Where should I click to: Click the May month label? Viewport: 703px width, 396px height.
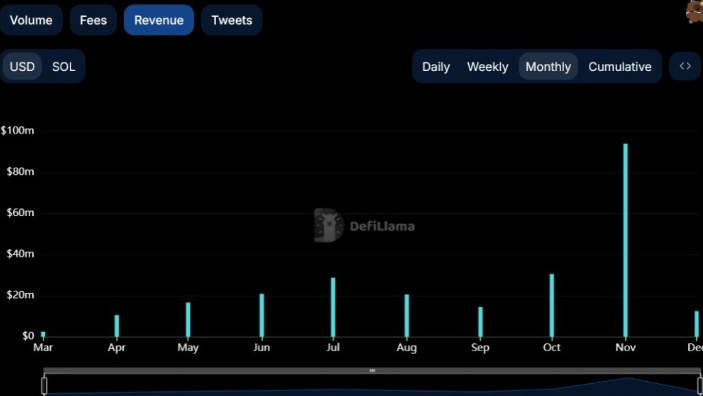point(188,348)
